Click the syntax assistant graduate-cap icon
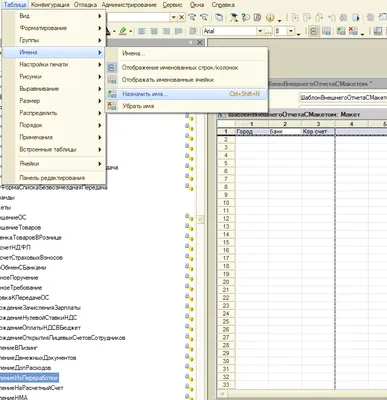The image size is (387, 400). pos(234,17)
